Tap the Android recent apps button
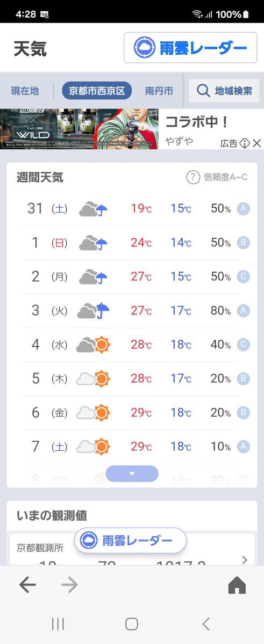 (58, 624)
